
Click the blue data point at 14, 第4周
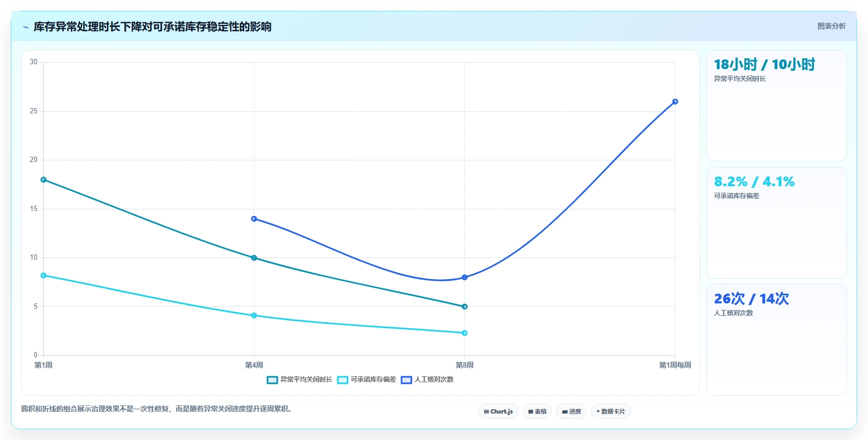pos(254,219)
